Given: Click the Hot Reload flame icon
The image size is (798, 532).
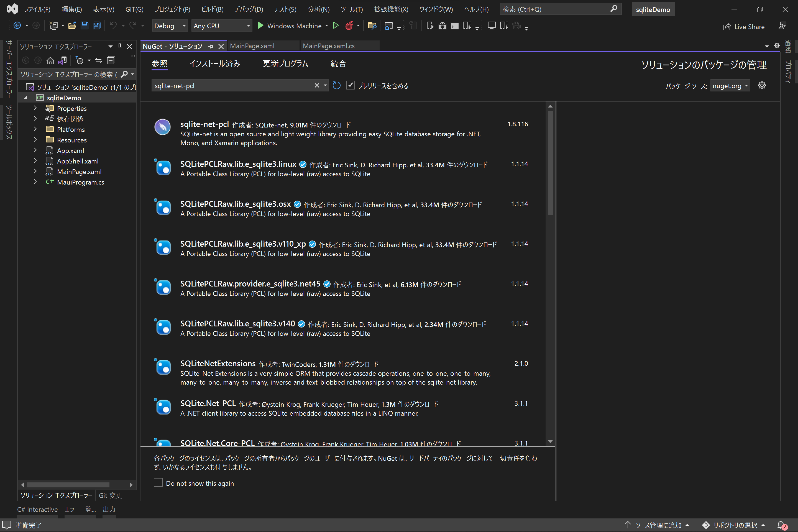Looking at the screenshot, I should (x=349, y=26).
